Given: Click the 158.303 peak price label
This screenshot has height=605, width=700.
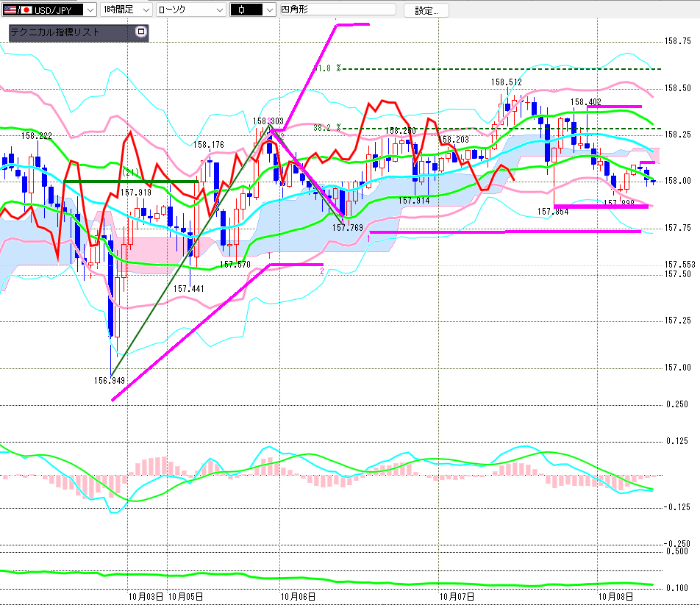Looking at the screenshot, I should pos(268,121).
